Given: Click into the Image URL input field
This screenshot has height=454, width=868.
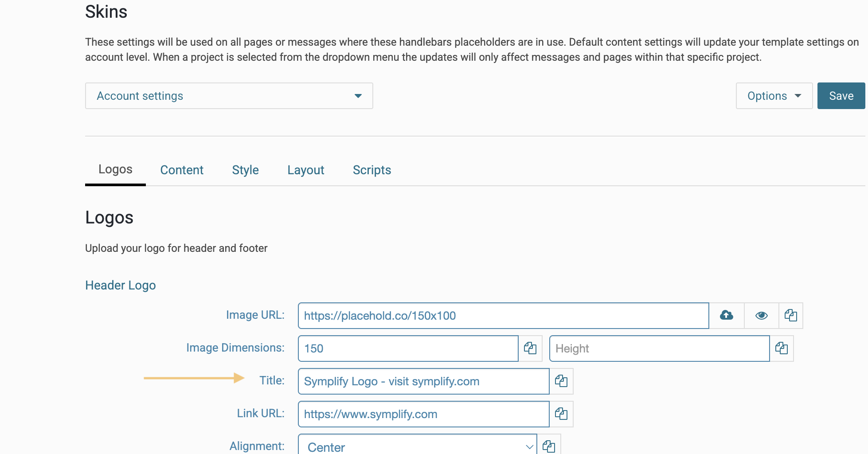Looking at the screenshot, I should [x=503, y=316].
